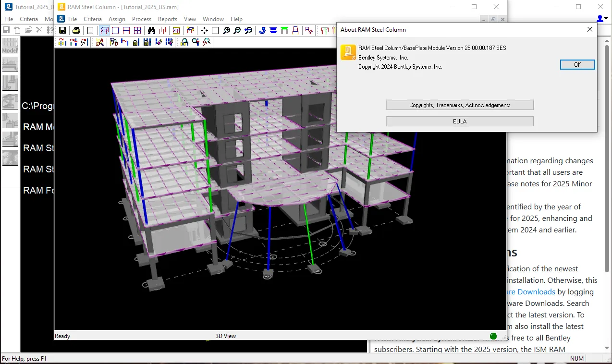Close the About RAM Steel Column dialog
This screenshot has height=364, width=612.
(590, 29)
